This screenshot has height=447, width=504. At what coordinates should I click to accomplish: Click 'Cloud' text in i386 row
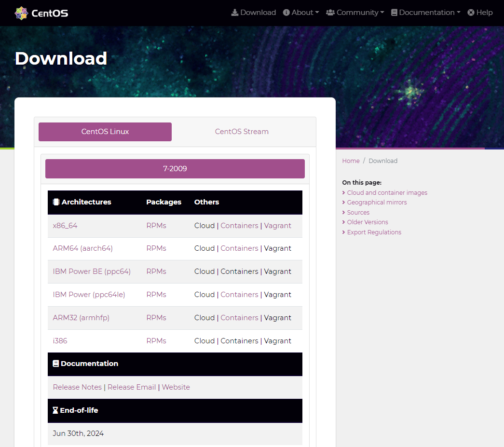204,341
